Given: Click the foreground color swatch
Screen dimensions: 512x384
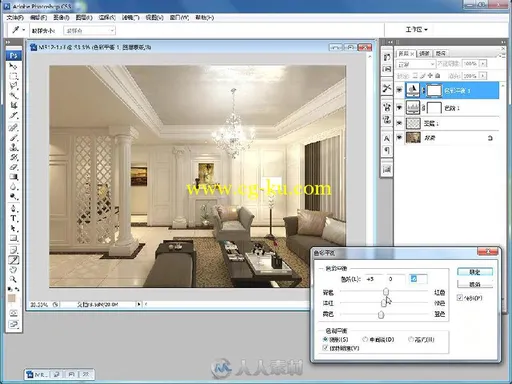Looking at the screenshot, I should 12,298.
